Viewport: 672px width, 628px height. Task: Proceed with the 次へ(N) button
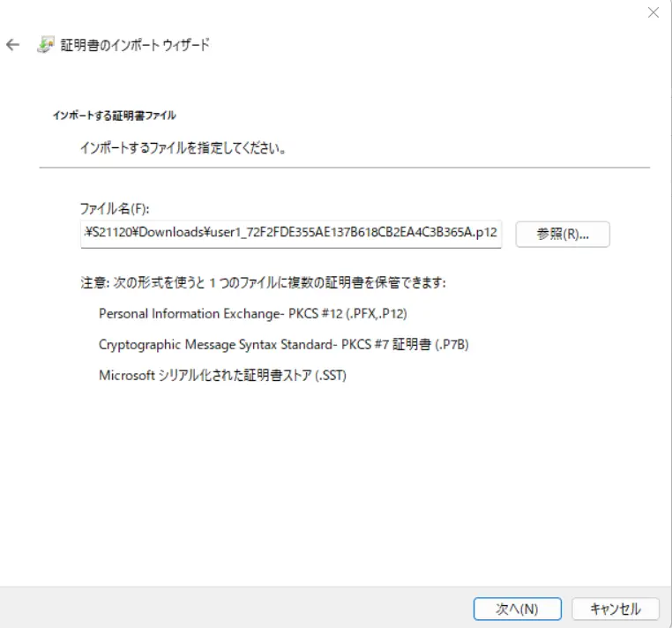pos(518,609)
